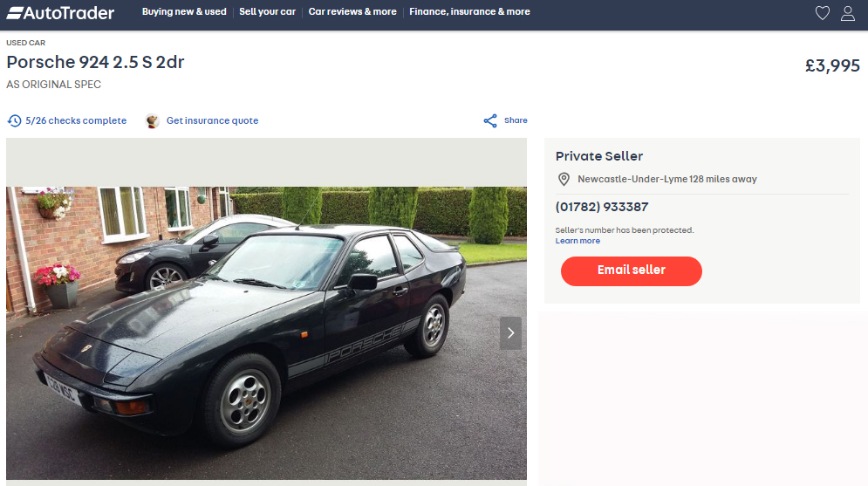Click the location pin icon
868x486 pixels.
click(x=564, y=180)
